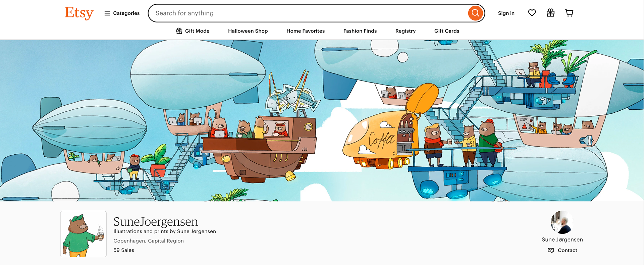The width and height of the screenshot is (644, 265).
Task: Open Favorites heart icon
Action: 532,13
